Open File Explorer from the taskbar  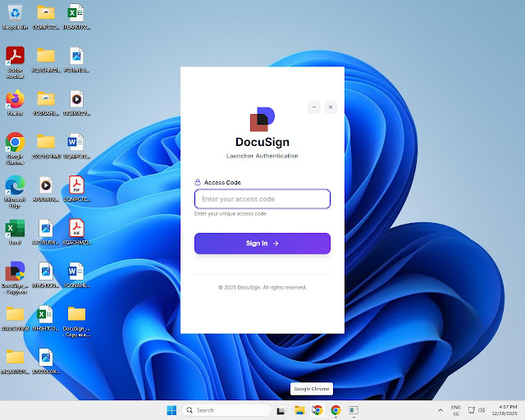[299, 410]
